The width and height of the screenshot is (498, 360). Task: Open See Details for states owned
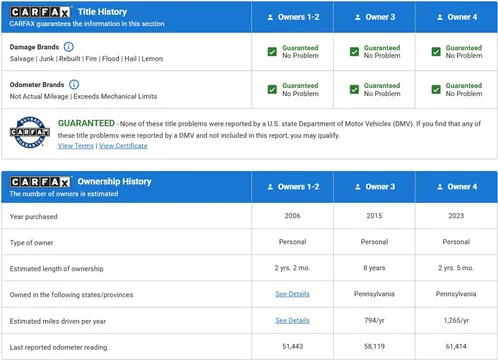(x=292, y=294)
